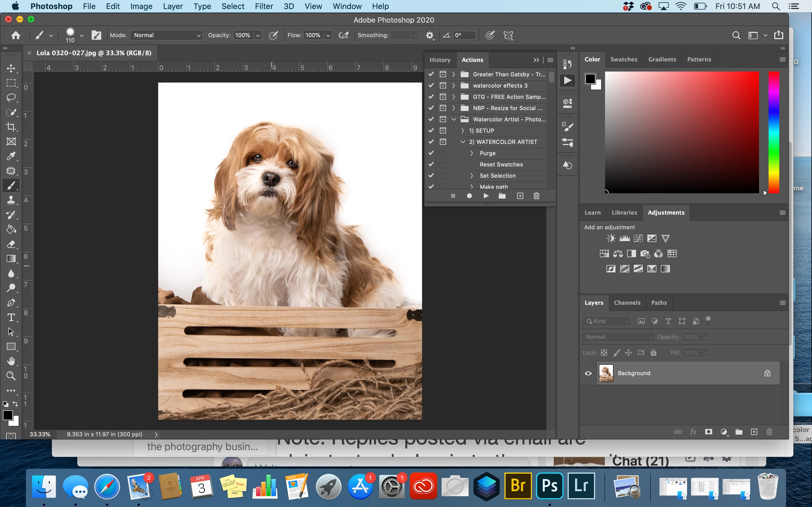Select the Eyedropper tool
The image size is (812, 507).
point(11,156)
